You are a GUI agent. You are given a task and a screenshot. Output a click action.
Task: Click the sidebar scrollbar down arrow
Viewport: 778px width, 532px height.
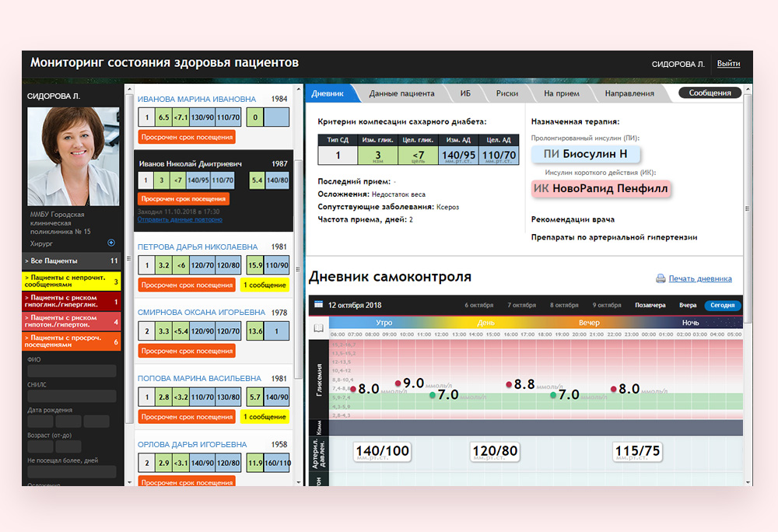point(129,482)
